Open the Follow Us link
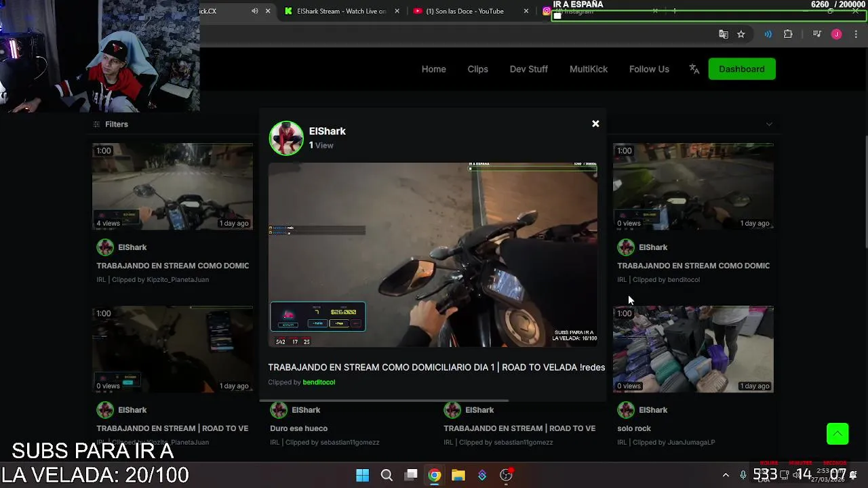The height and width of the screenshot is (488, 868). (649, 69)
